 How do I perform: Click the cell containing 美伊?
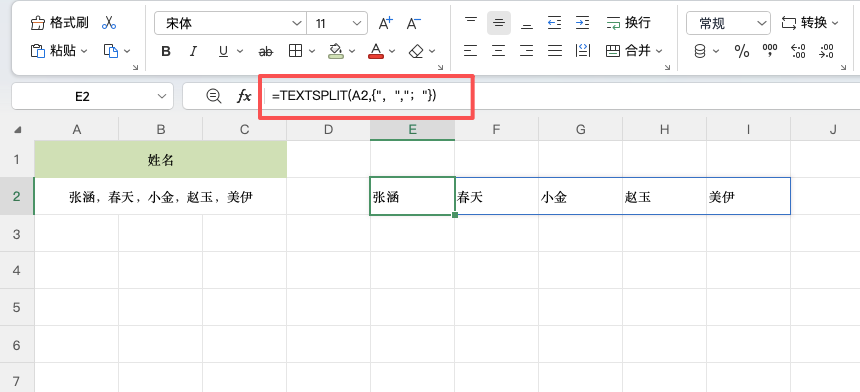click(748, 196)
